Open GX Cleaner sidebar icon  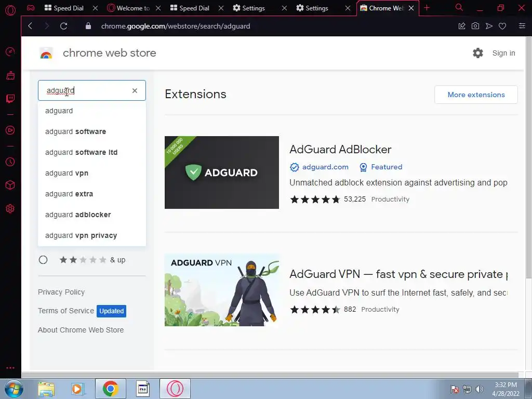[x=10, y=75]
